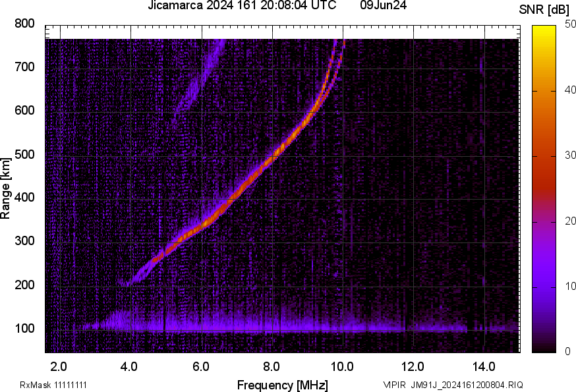
Task: Click the 'Range [km]' axis label
Action: point(5,188)
